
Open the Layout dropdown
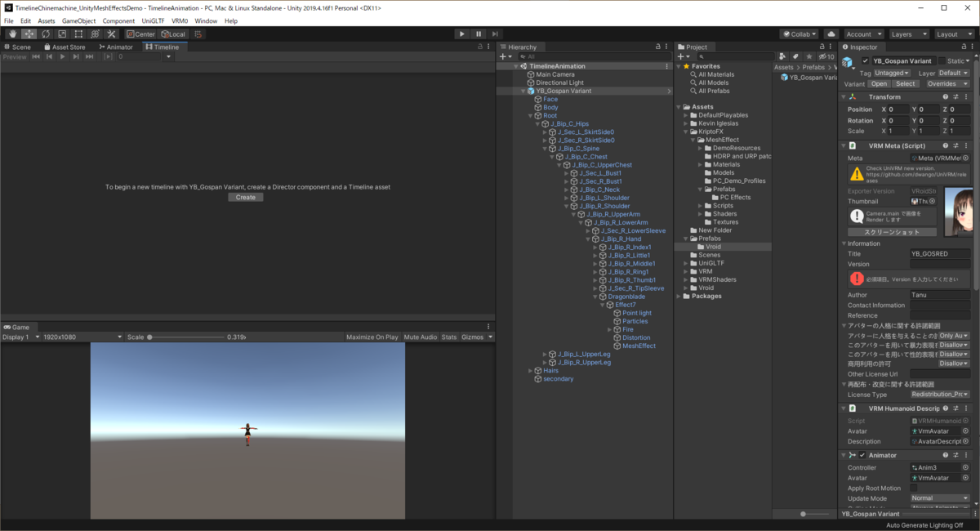(x=953, y=34)
